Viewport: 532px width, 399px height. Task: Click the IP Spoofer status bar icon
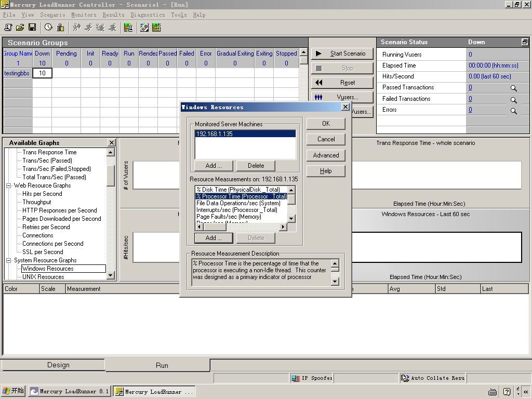(x=296, y=378)
